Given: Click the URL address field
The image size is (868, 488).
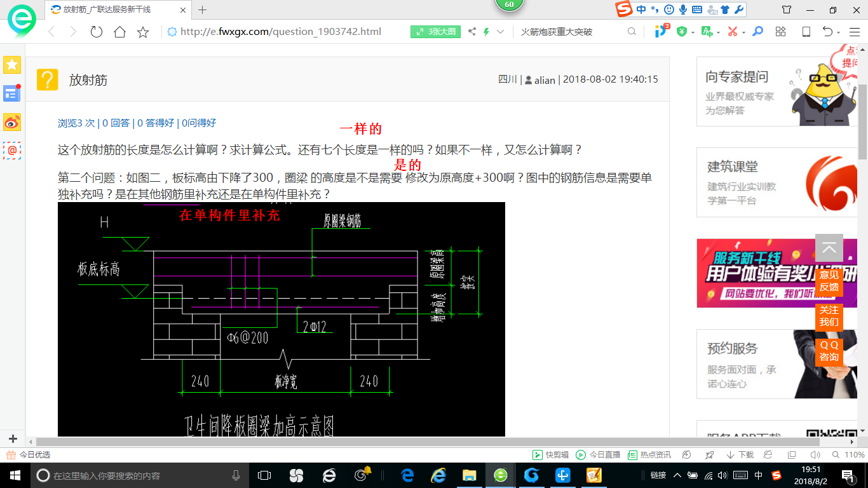Looking at the screenshot, I should tap(281, 32).
